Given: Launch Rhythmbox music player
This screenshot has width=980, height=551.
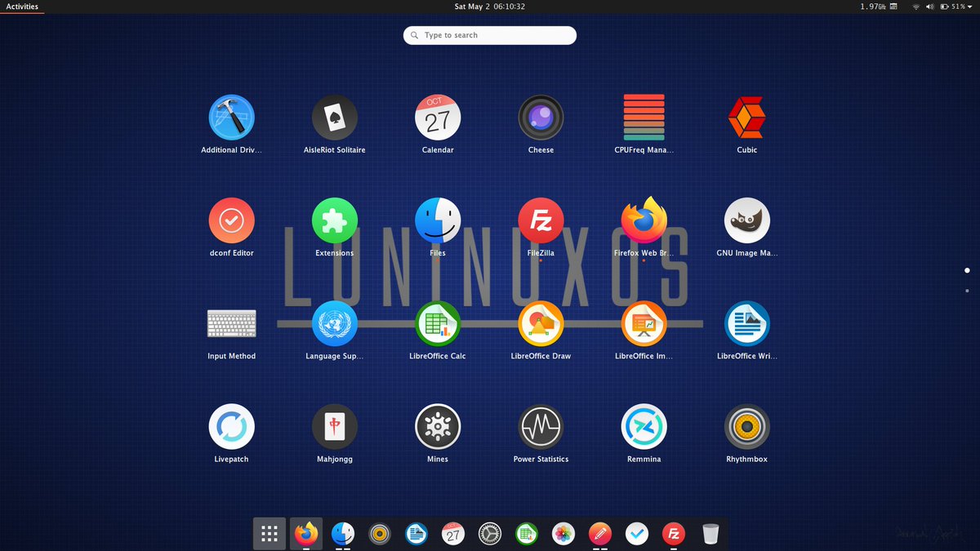Looking at the screenshot, I should [x=746, y=425].
